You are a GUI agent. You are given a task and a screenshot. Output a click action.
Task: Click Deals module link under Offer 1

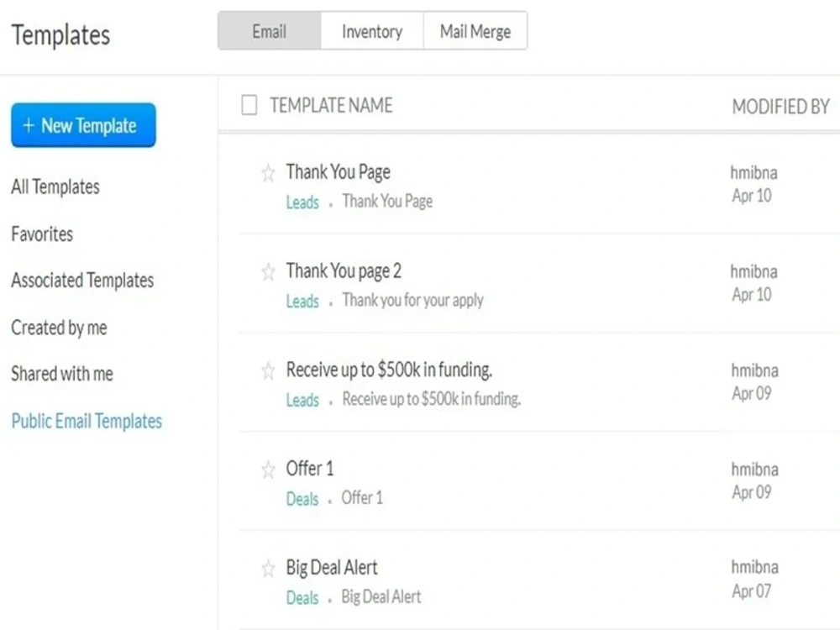coord(302,499)
